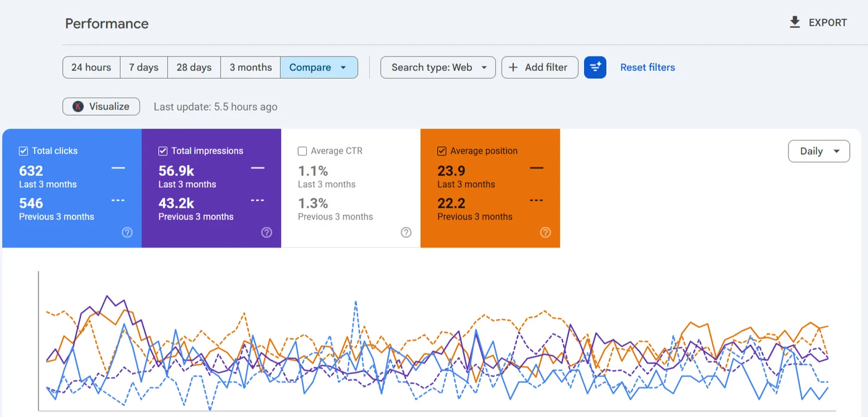Open the Compare dropdown arrow
Viewport: 868px width, 417px height.
pos(343,68)
